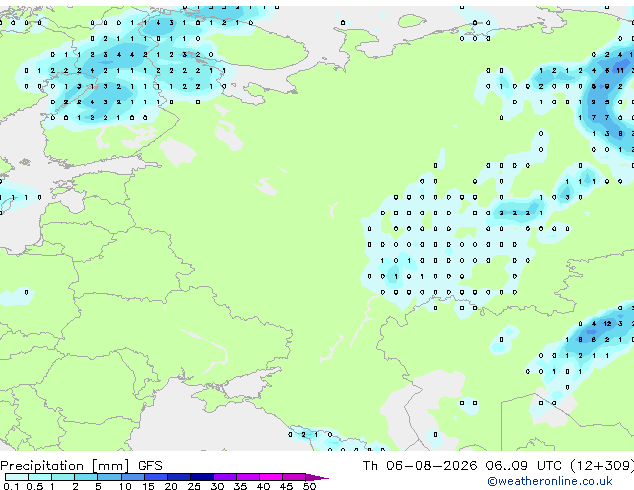The width and height of the screenshot is (634, 490).
Task: Click the legend label '30'
Action: (217, 486)
